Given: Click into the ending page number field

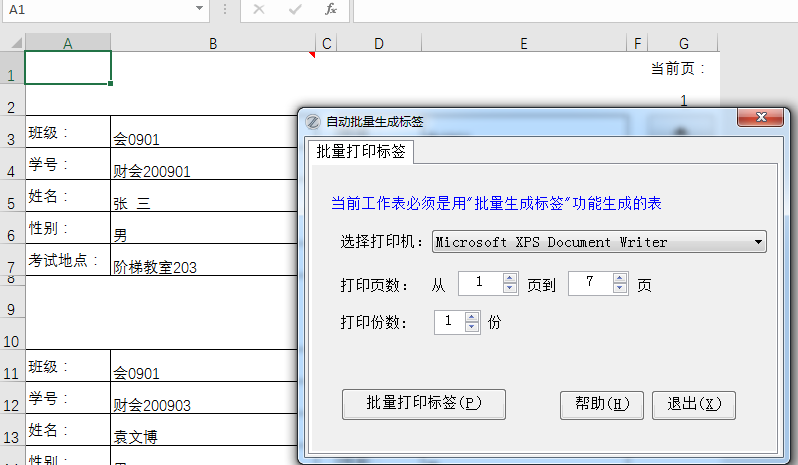Looking at the screenshot, I should (590, 284).
